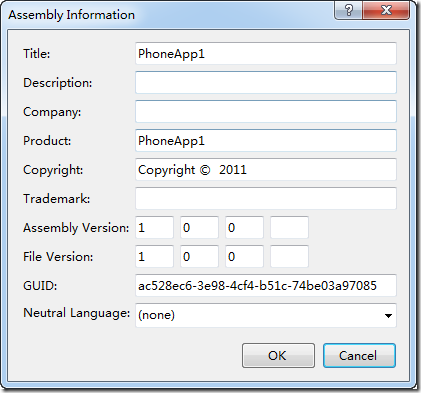
Task: Click the Copyright field with 2011
Action: coord(266,169)
